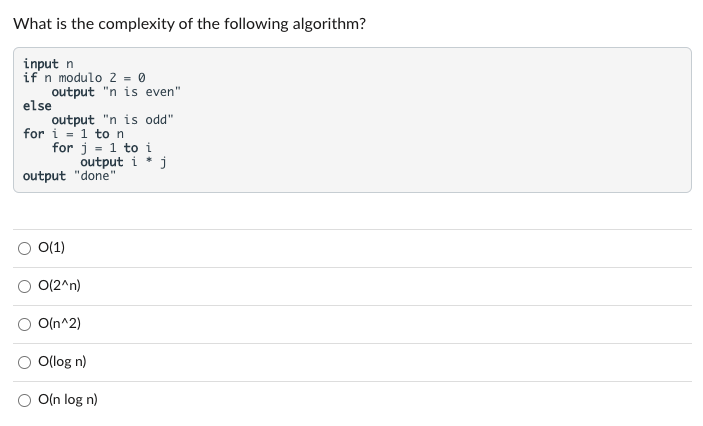This screenshot has height=426, width=703.
Task: Click the output "done" code line
Action: tap(69, 176)
